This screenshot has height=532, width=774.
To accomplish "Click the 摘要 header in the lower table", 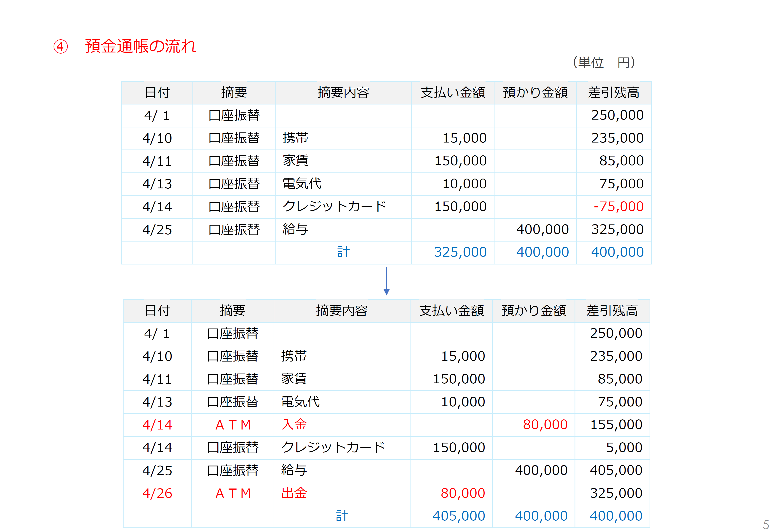I will pyautogui.click(x=233, y=311).
